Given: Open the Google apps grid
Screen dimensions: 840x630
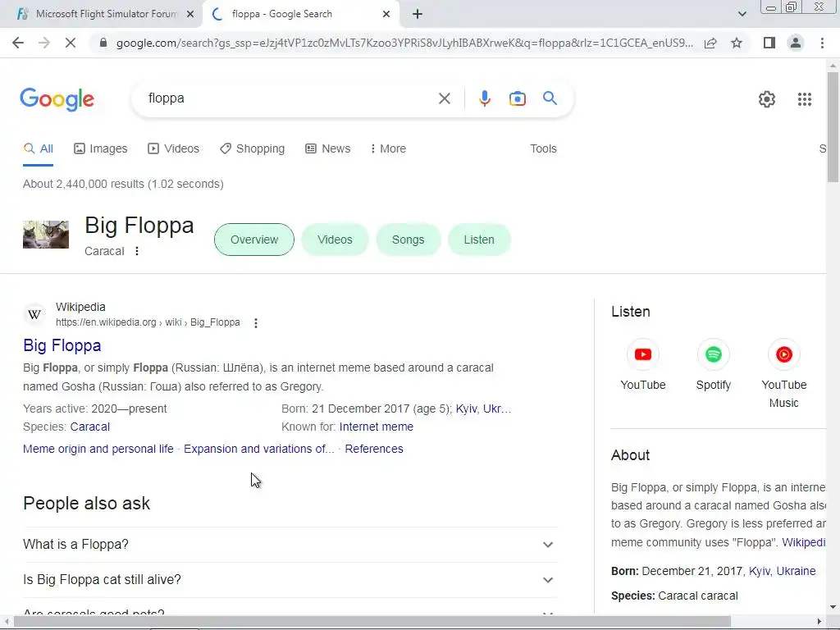Looking at the screenshot, I should 804,99.
